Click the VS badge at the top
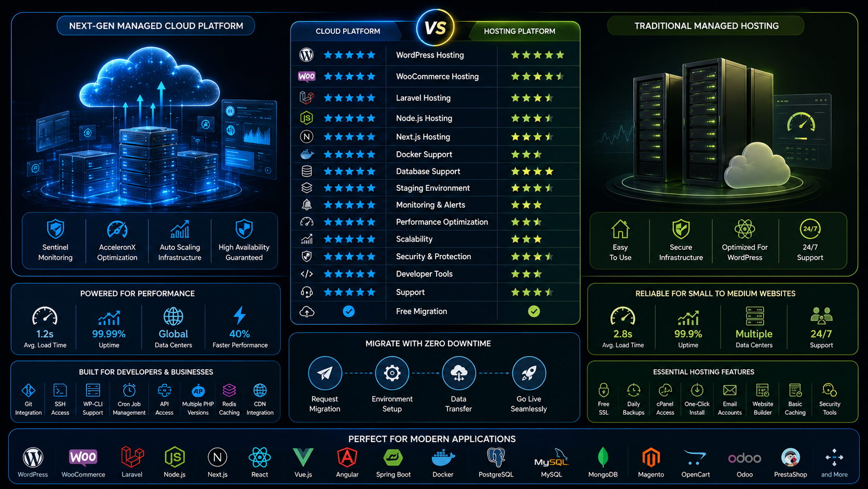Viewport: 868px width, 489px height. click(435, 28)
